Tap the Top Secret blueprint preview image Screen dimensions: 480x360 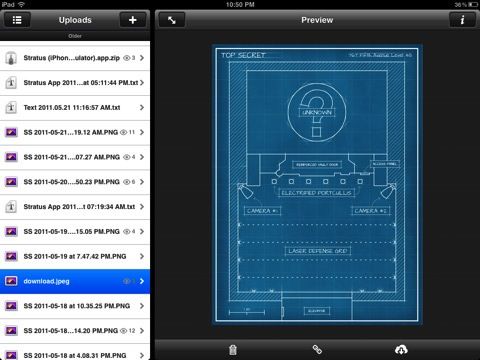[317, 184]
